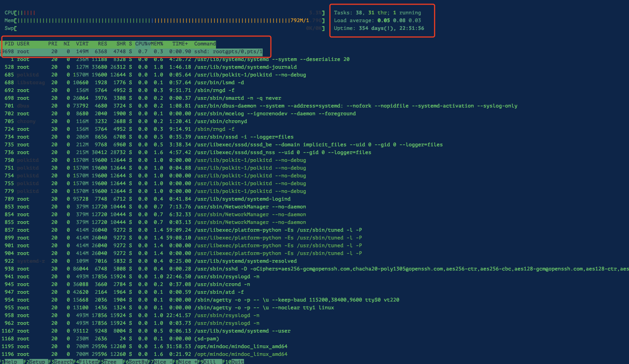Select the (sd-pam) process row
The height and width of the screenshot is (364, 629).
click(x=110, y=339)
